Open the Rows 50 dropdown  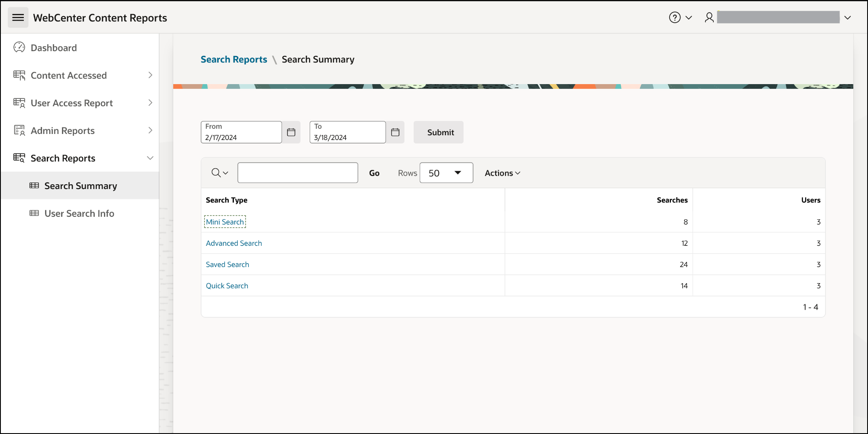click(x=446, y=173)
